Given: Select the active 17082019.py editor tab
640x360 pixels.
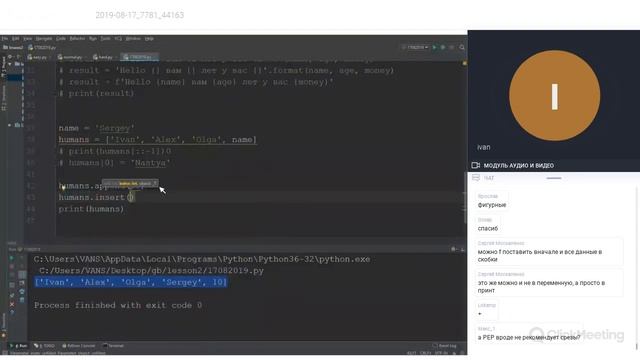Looking at the screenshot, I should [139, 57].
